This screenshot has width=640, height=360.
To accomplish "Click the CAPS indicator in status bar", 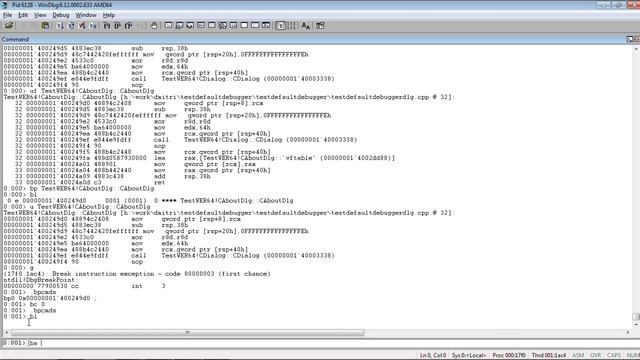I will pos(614,356).
